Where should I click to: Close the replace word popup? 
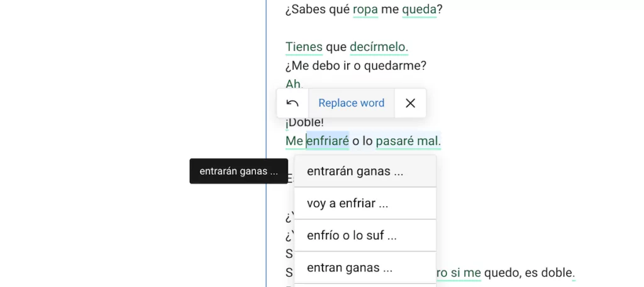point(410,103)
